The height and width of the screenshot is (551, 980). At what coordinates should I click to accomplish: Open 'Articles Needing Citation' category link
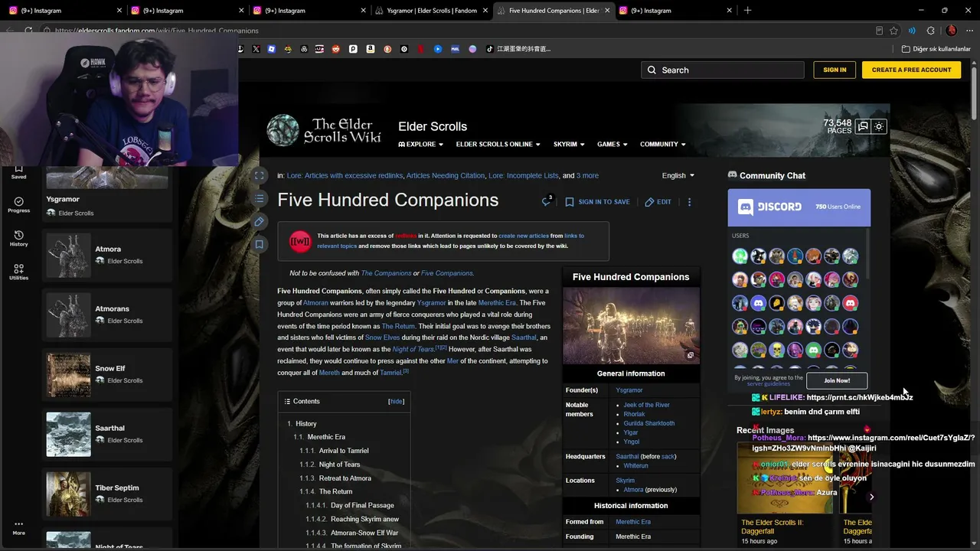tap(446, 175)
